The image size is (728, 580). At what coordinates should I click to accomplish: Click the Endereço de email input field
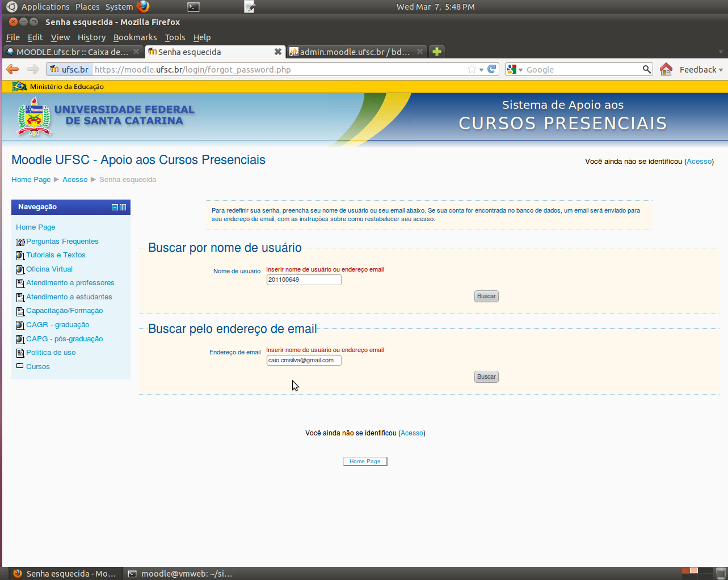coord(304,360)
